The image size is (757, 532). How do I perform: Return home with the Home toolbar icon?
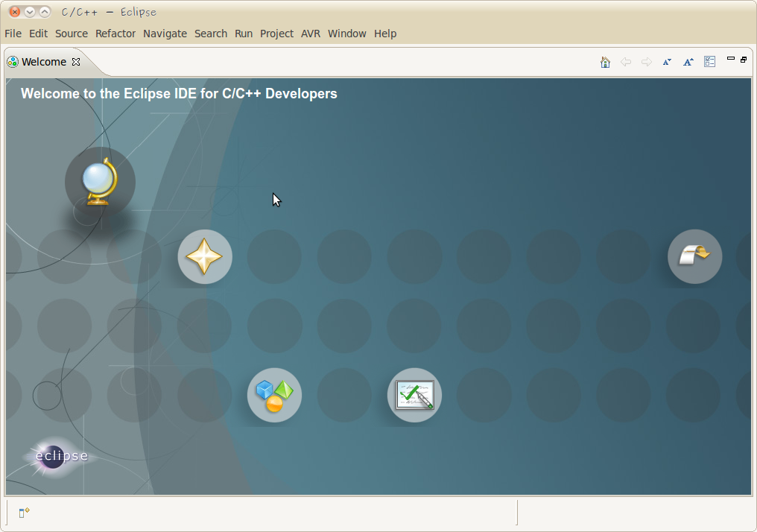[605, 62]
